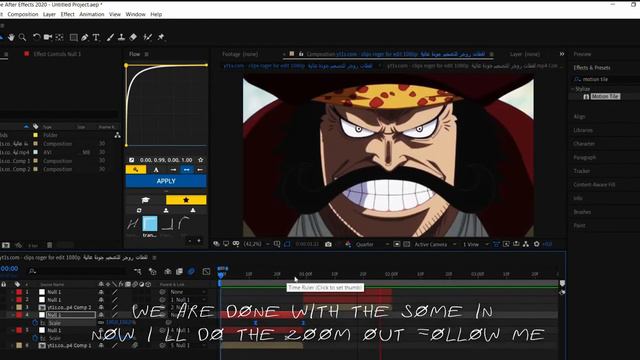Click the frame blending icon in timeline
Screen dimensions: 640x360
179,271
